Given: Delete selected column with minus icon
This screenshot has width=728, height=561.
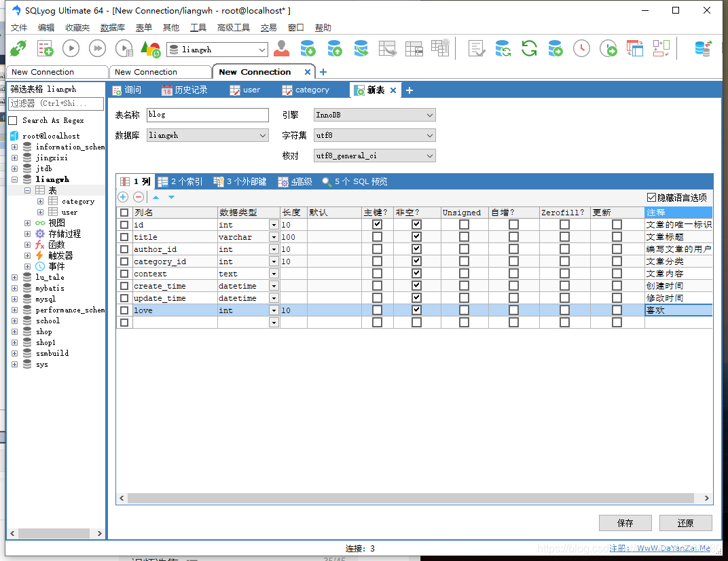Looking at the screenshot, I should pos(139,198).
